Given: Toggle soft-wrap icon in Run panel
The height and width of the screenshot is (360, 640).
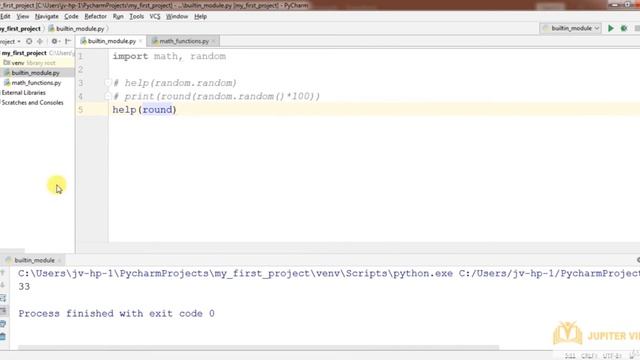Looking at the screenshot, I should click(x=3, y=298).
